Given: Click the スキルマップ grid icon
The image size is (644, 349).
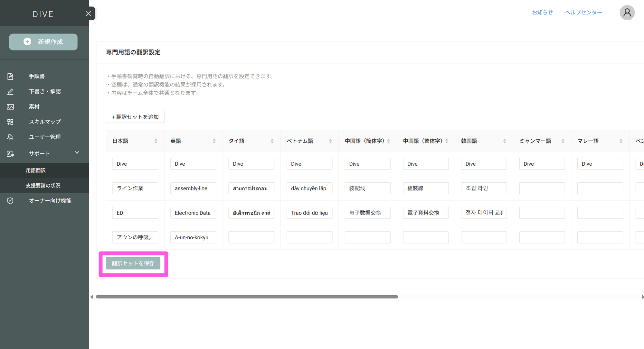Looking at the screenshot, I should 10,122.
